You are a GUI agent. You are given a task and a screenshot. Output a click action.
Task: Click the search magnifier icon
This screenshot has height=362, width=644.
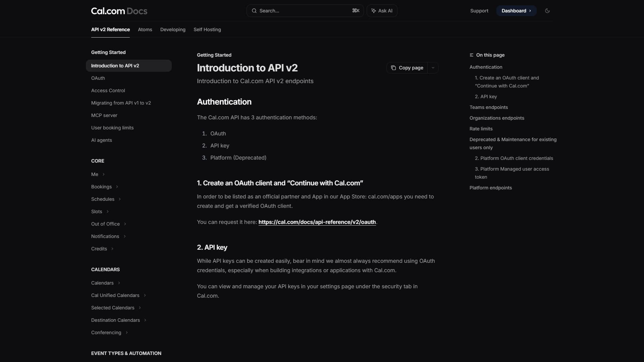tap(254, 11)
